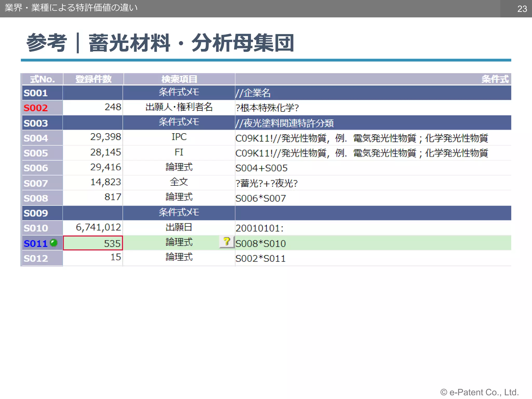Select the S003 row number

pyautogui.click(x=36, y=123)
